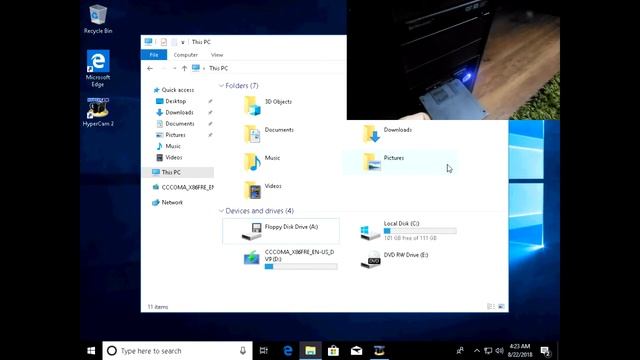Open Local Disk (C:) drive
Viewport: 640px width, 360px height.
coord(409,231)
